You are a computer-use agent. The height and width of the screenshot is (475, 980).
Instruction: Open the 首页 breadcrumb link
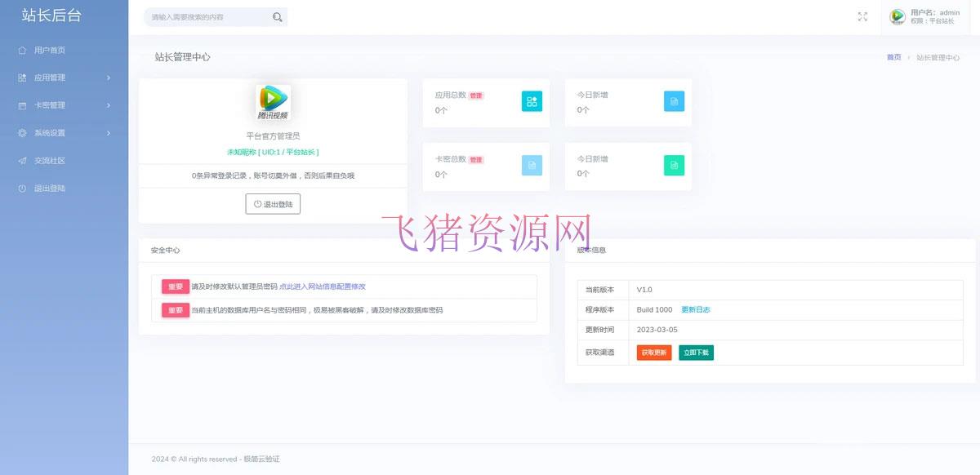[x=893, y=57]
